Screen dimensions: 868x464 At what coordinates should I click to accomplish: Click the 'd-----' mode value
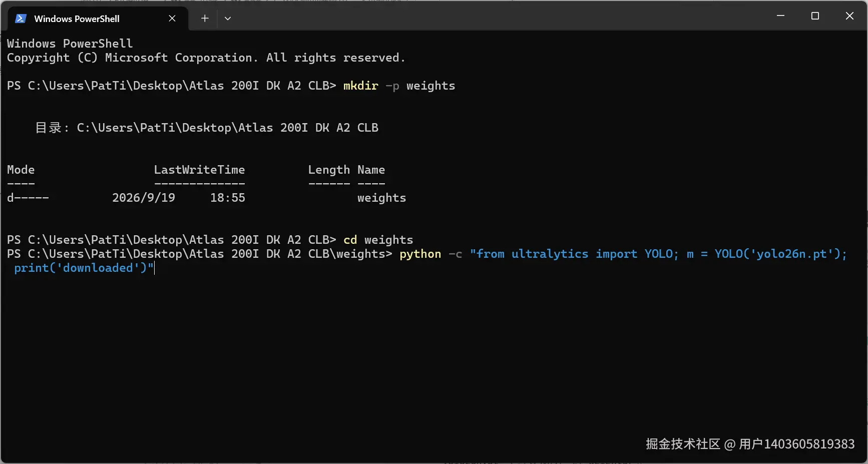pyautogui.click(x=28, y=198)
